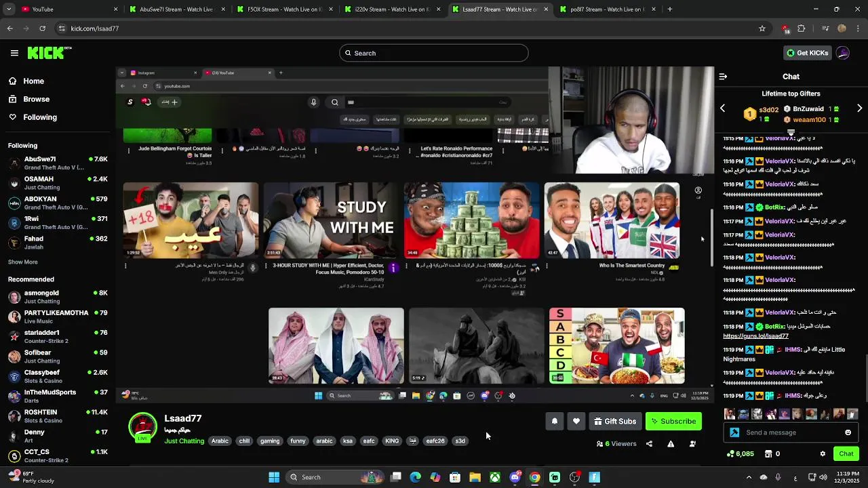Click the Get KICKs button

pyautogui.click(x=807, y=53)
